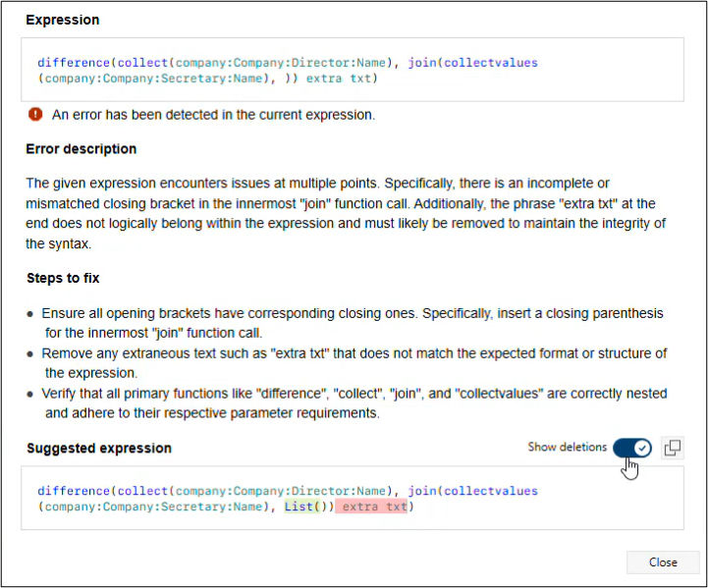
Task: Click "difference" keyword in the top Expression box
Action: 74,63
